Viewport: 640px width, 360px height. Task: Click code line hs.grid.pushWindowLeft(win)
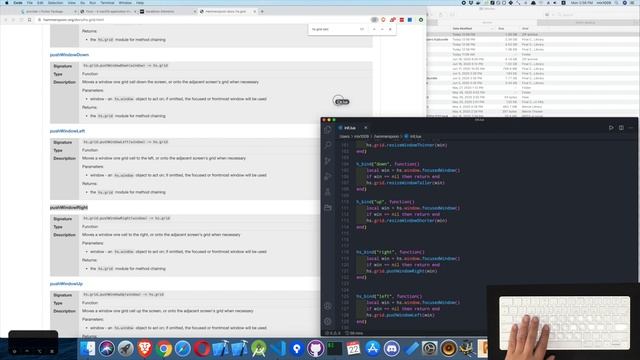[400, 315]
